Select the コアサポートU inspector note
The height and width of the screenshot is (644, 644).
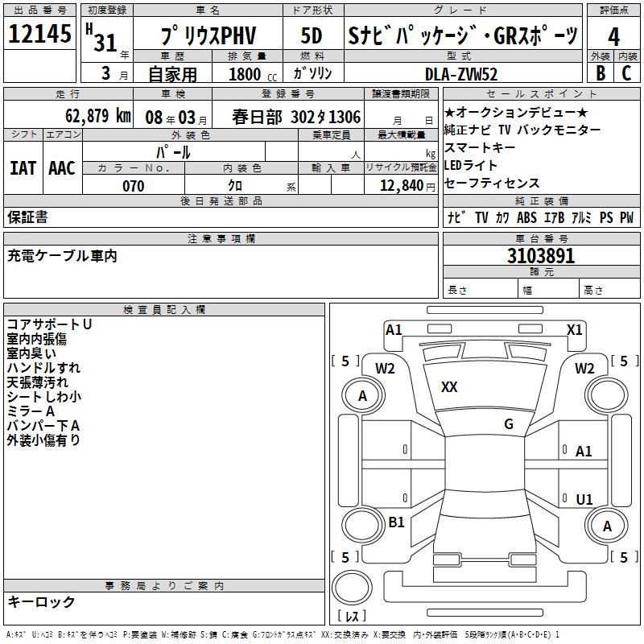click(x=49, y=324)
